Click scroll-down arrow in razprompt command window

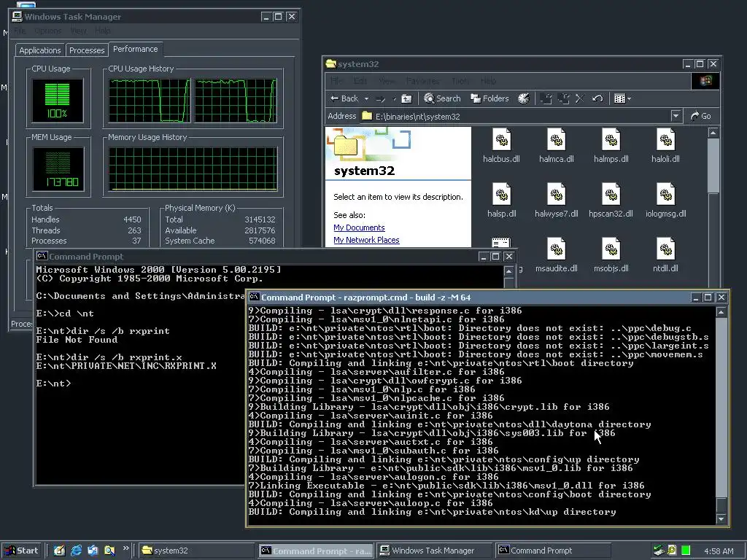[x=721, y=518]
